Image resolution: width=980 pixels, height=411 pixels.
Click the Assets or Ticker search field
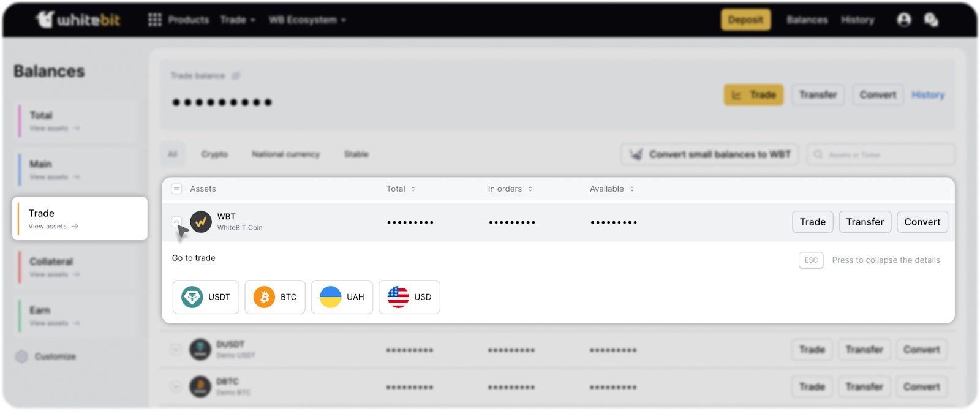[882, 154]
